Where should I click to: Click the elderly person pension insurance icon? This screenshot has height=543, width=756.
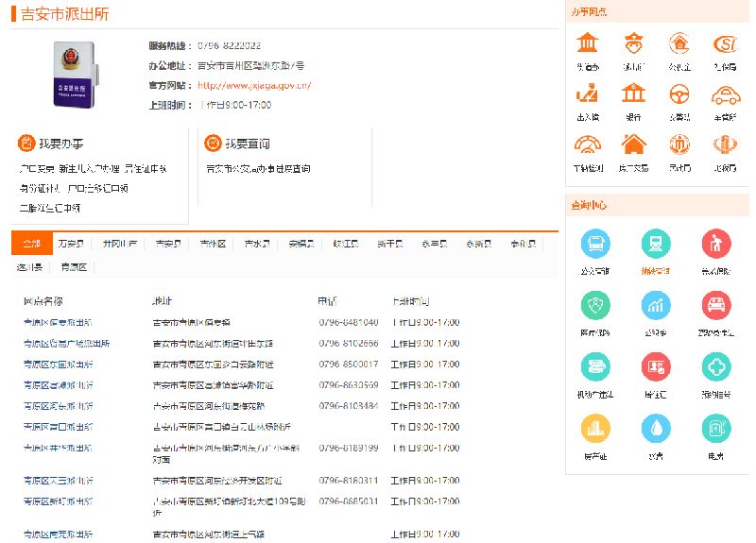[x=715, y=245]
